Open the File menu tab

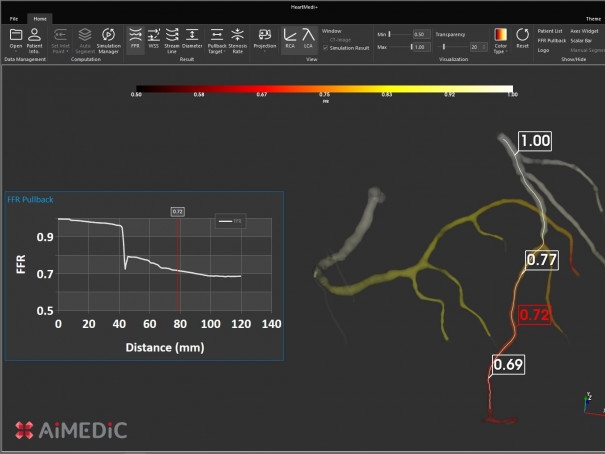coord(14,19)
